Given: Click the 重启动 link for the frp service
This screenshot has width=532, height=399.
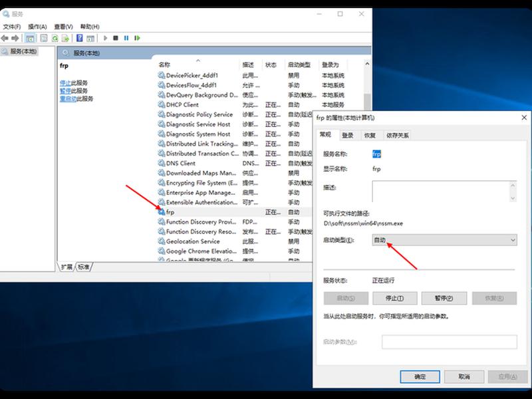Looking at the screenshot, I should pos(68,98).
